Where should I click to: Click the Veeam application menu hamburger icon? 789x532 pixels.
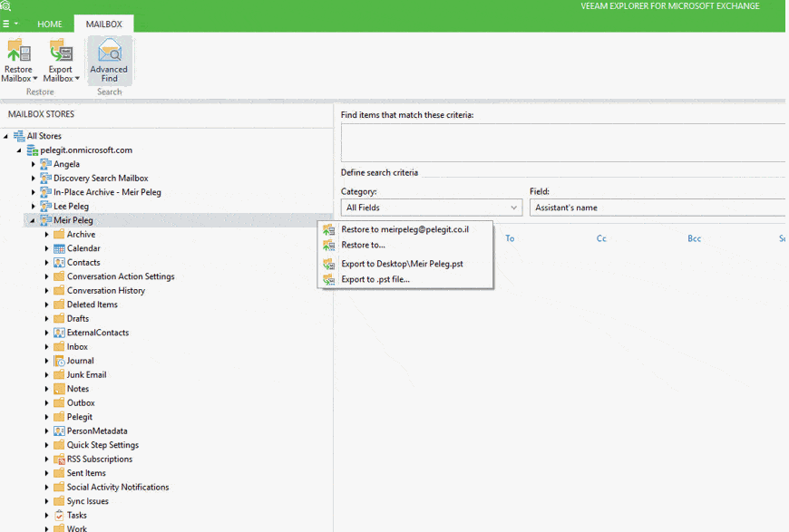pyautogui.click(x=6, y=24)
